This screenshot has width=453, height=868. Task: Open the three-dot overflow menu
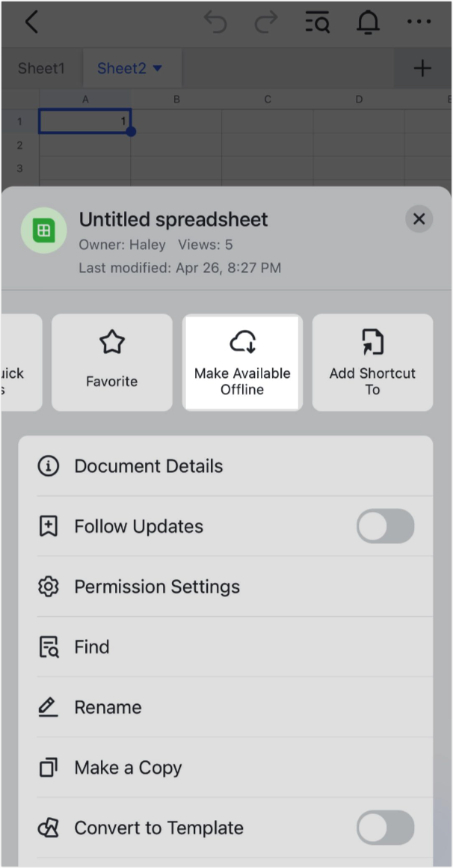[419, 22]
